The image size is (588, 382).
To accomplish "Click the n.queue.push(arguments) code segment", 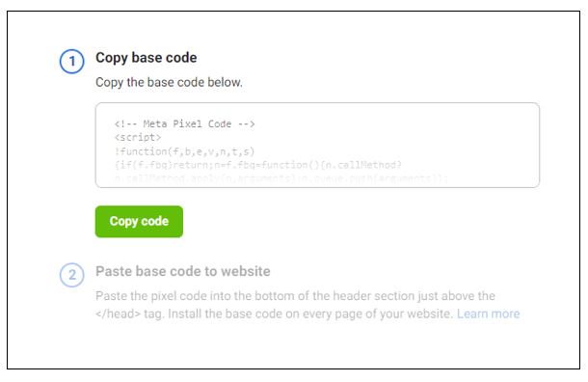I will tap(375, 177).
